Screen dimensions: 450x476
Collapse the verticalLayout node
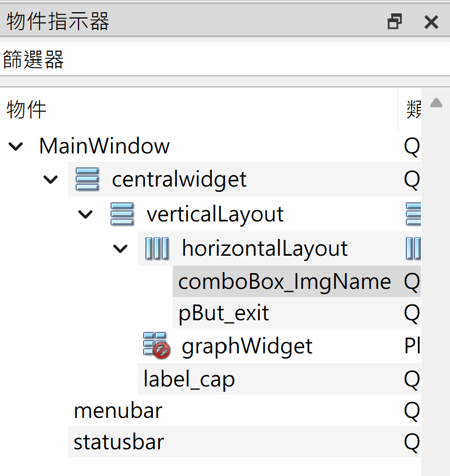point(85,214)
